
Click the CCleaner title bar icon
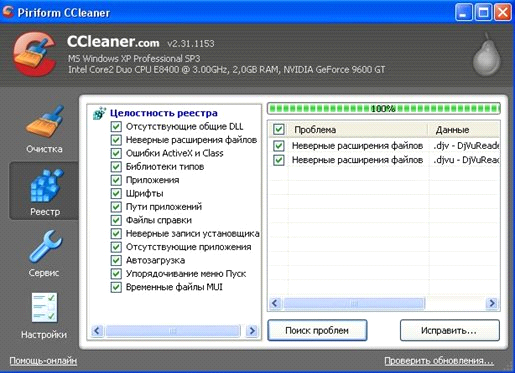[8, 12]
